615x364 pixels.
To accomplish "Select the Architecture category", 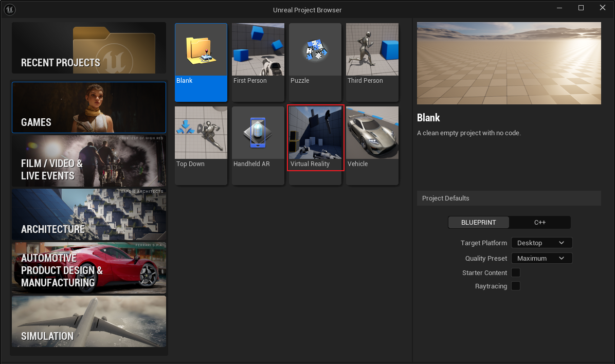I will point(89,214).
